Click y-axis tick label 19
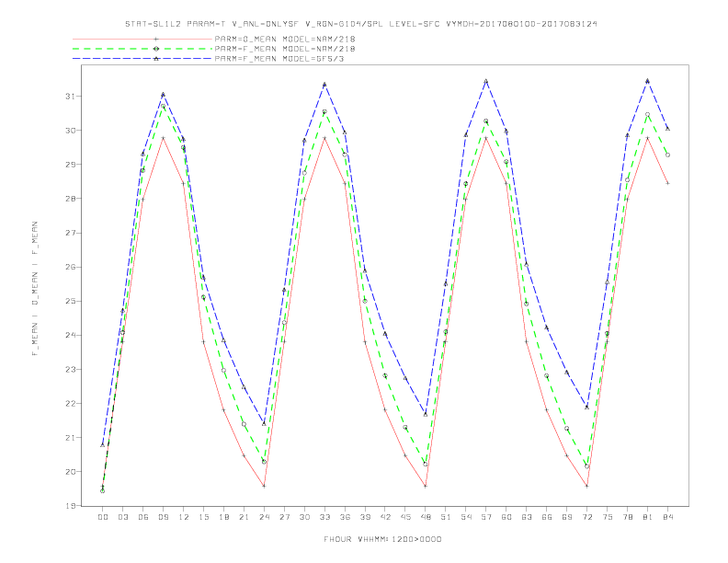728x563 pixels. (x=70, y=505)
